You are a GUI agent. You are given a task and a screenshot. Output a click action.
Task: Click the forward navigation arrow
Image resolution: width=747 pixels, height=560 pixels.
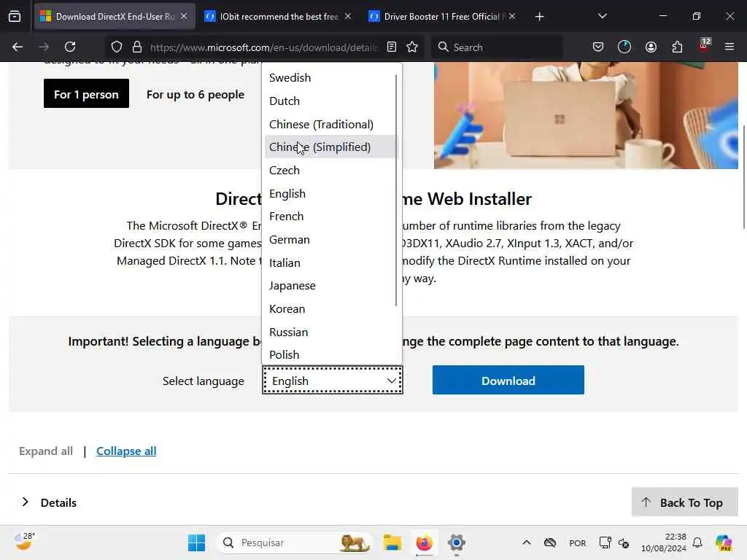click(44, 47)
